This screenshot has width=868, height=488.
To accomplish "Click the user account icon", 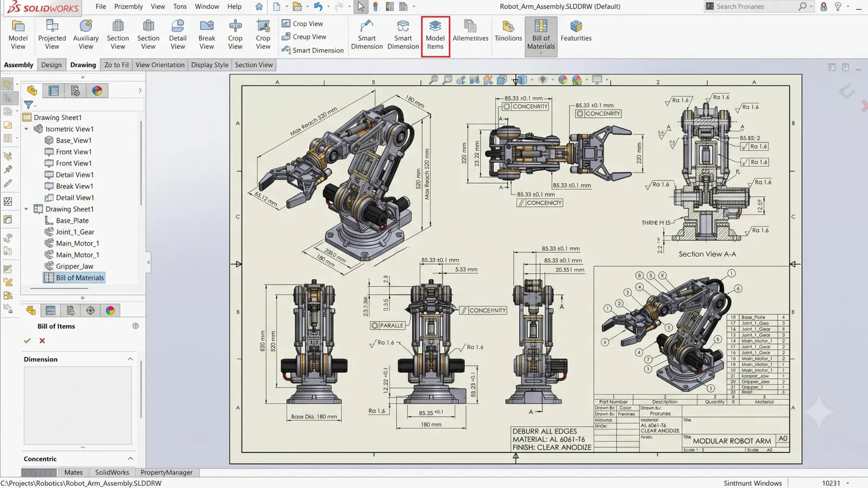I will (x=824, y=7).
